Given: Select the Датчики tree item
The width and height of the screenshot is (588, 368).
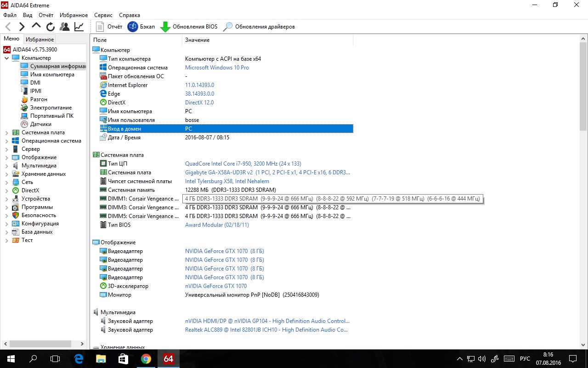Looking at the screenshot, I should tap(40, 124).
